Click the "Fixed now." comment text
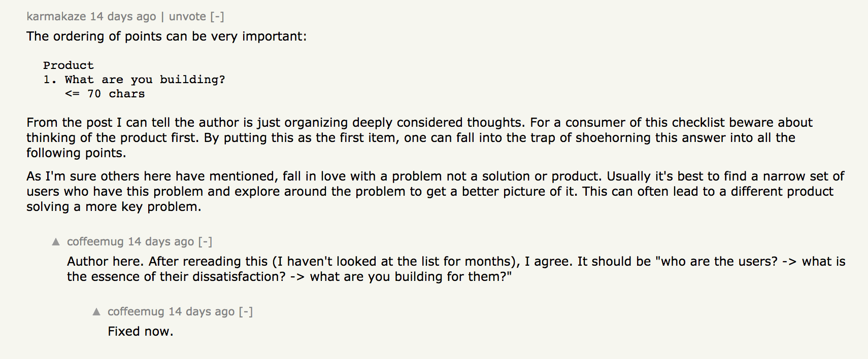 point(141,332)
